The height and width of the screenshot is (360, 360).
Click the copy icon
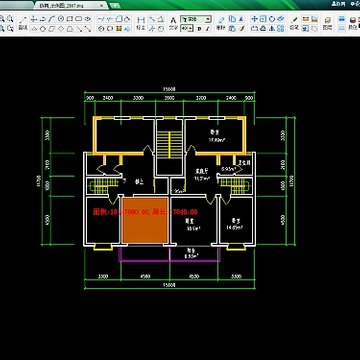(x=232, y=18)
